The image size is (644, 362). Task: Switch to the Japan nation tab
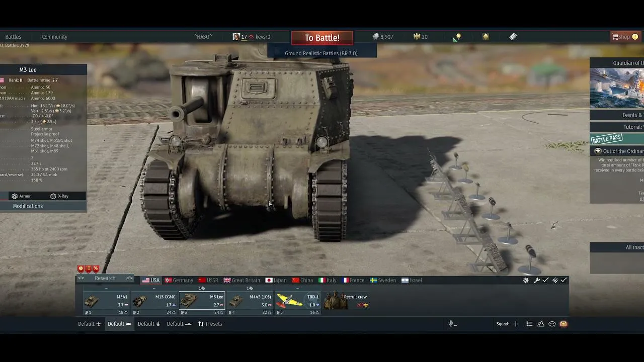coord(276,281)
